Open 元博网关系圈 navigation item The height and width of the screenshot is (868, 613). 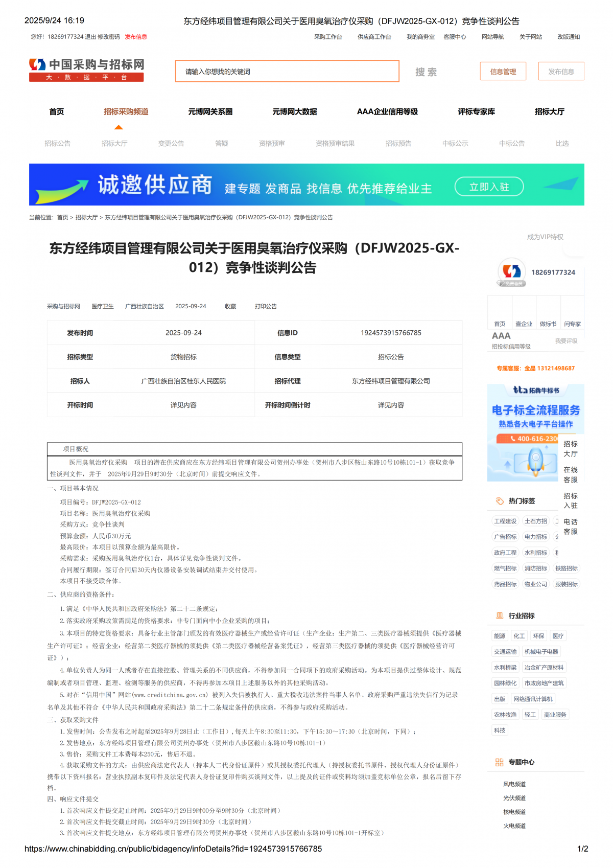pos(210,111)
